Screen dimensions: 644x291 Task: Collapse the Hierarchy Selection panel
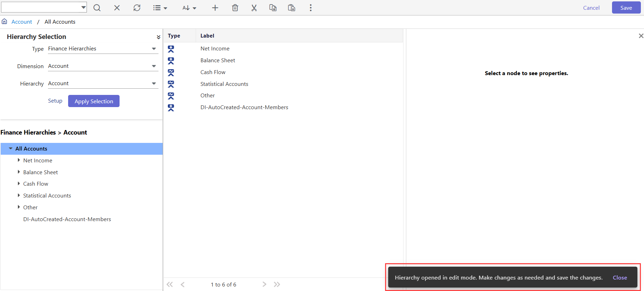[158, 37]
